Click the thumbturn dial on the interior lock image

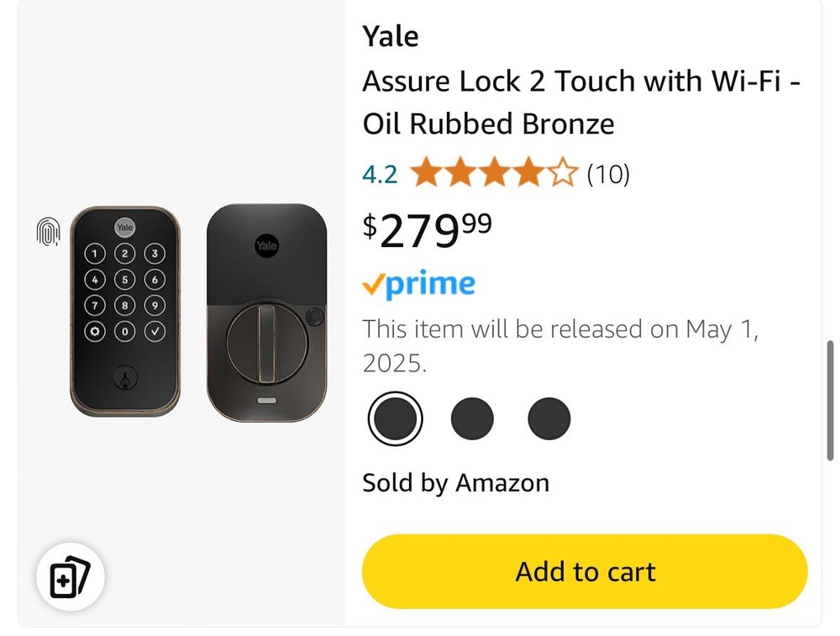pyautogui.click(x=268, y=343)
